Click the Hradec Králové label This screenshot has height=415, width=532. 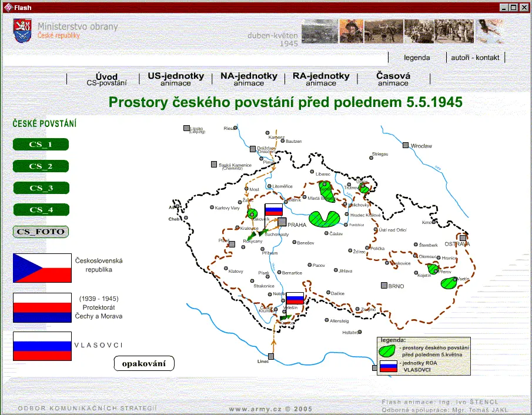pos(366,215)
